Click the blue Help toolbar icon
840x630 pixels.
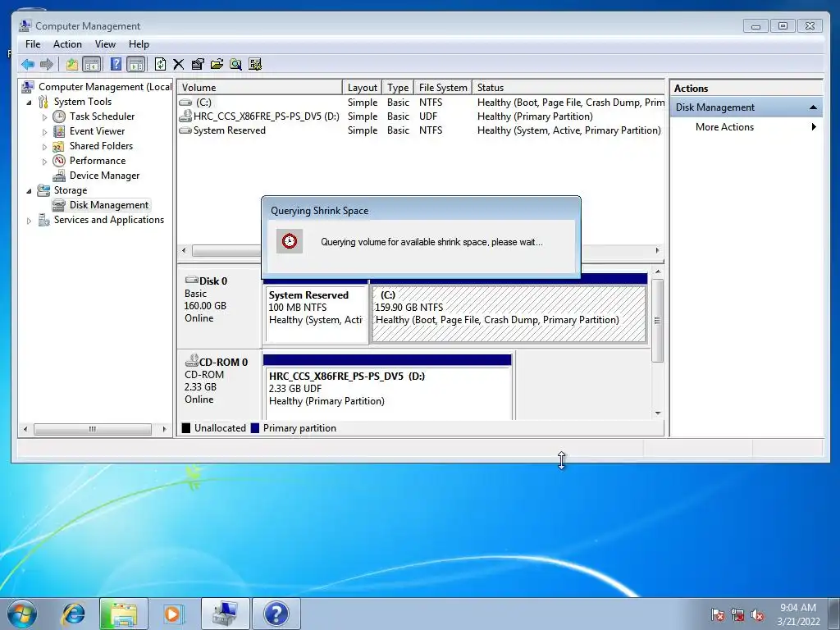pyautogui.click(x=115, y=64)
